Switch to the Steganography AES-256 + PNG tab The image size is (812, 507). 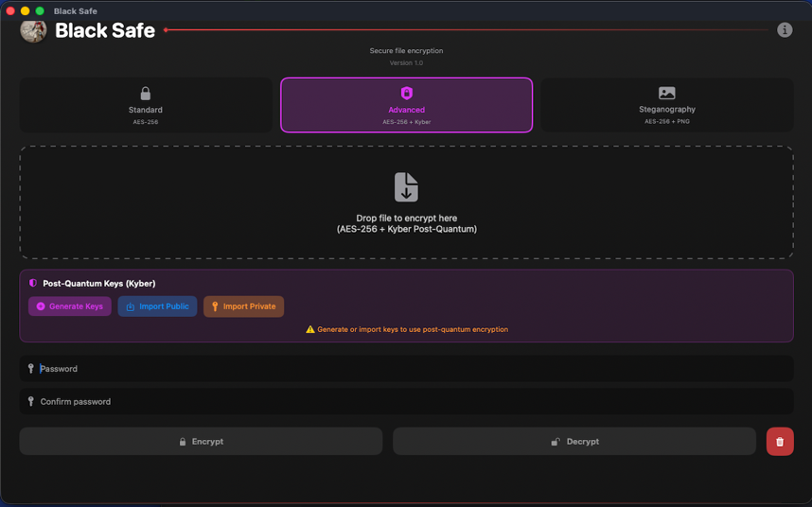click(x=666, y=105)
